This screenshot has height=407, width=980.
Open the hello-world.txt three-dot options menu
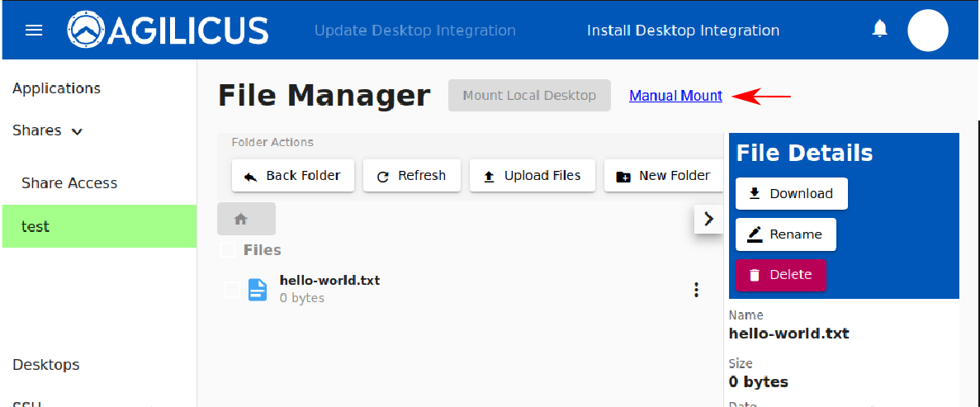point(696,289)
